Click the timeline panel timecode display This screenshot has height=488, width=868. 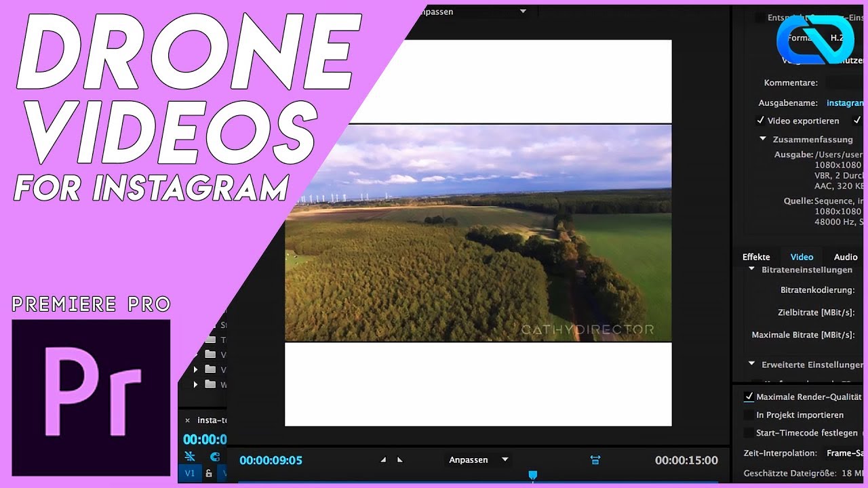click(205, 439)
